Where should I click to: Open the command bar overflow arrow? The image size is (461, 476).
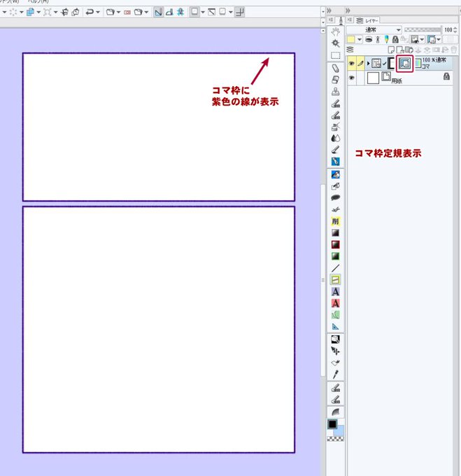click(x=322, y=12)
